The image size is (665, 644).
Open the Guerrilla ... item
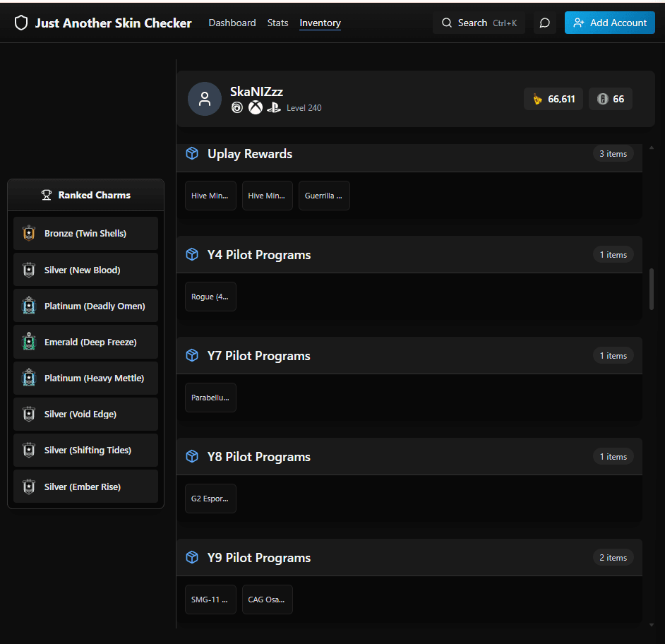(x=324, y=196)
